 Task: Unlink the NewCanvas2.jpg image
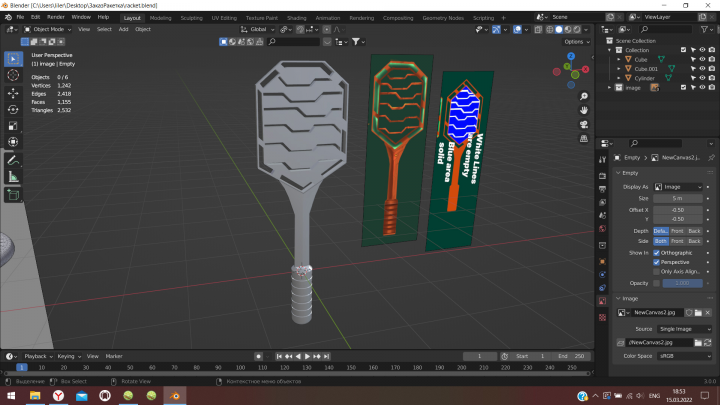tap(708, 313)
